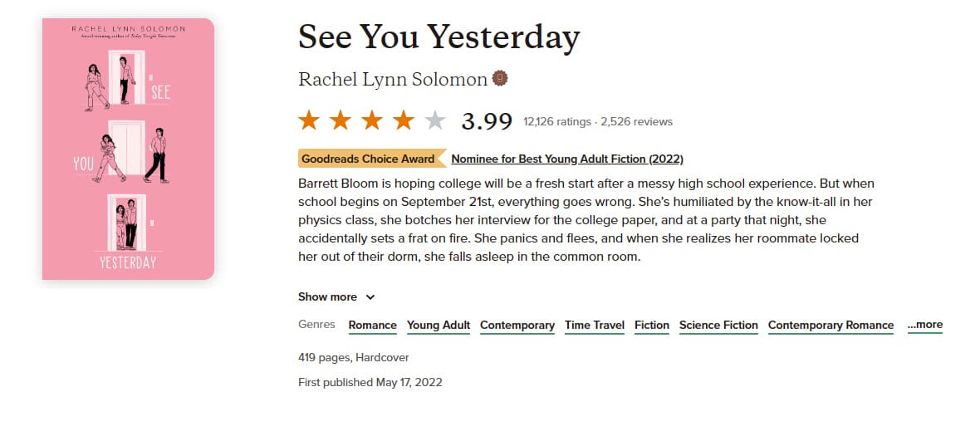Expand genre list with ...more

924,325
